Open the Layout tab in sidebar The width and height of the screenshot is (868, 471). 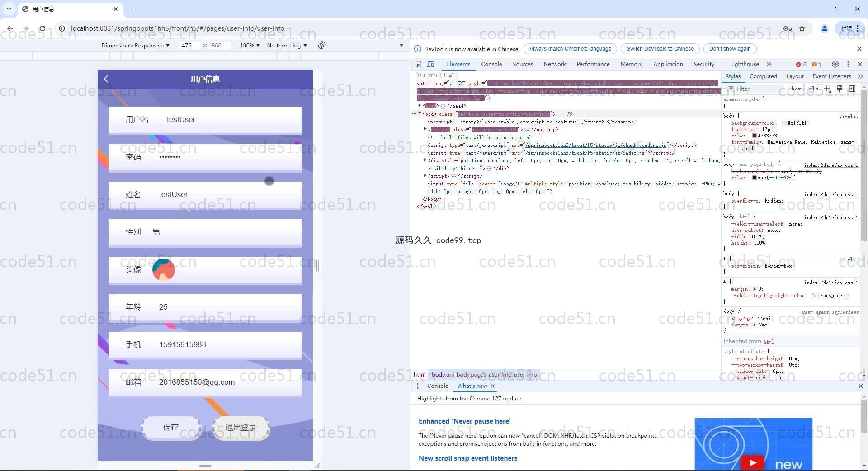795,76
